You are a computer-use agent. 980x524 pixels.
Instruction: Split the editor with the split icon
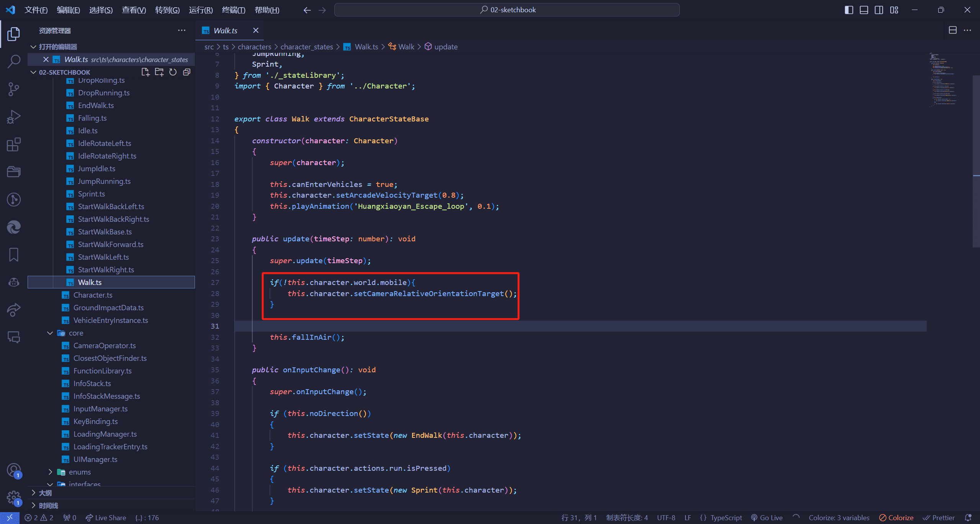click(952, 30)
